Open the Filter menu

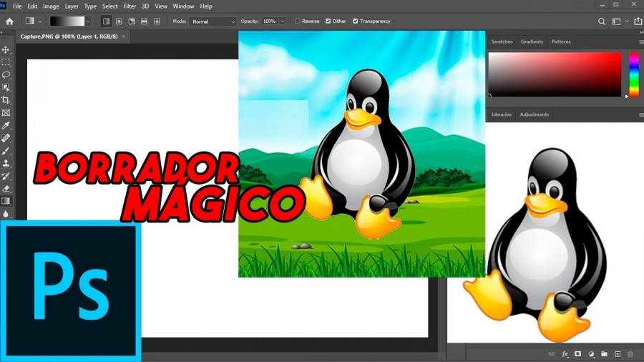130,6
